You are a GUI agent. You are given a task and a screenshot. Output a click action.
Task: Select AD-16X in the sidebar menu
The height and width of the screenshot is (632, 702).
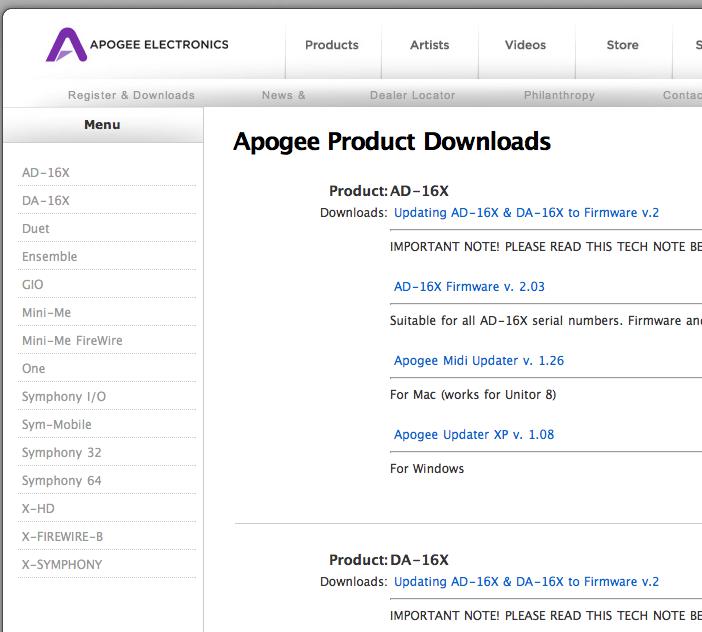coord(46,172)
